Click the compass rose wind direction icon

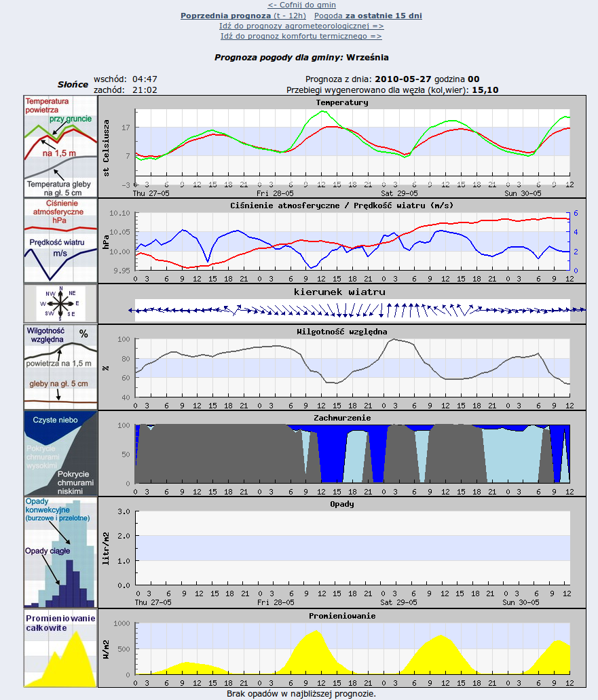[60, 303]
